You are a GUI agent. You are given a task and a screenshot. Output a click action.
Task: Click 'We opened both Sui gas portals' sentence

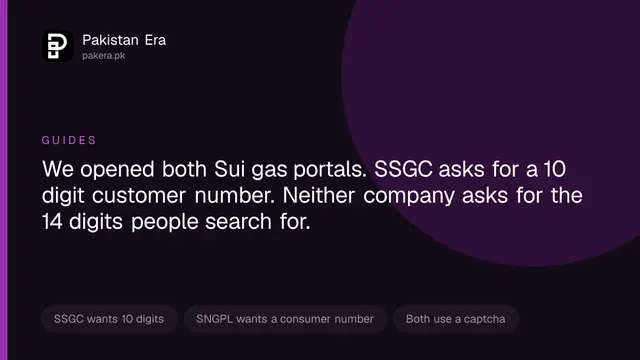(204, 169)
